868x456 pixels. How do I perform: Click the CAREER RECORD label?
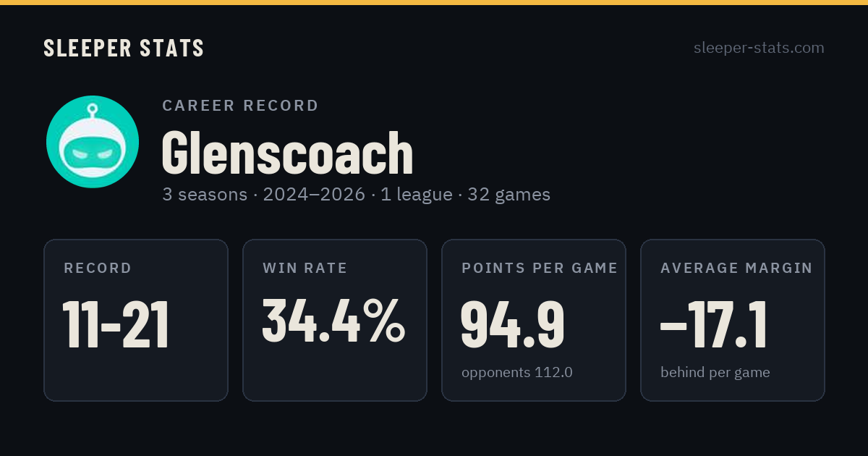click(240, 106)
